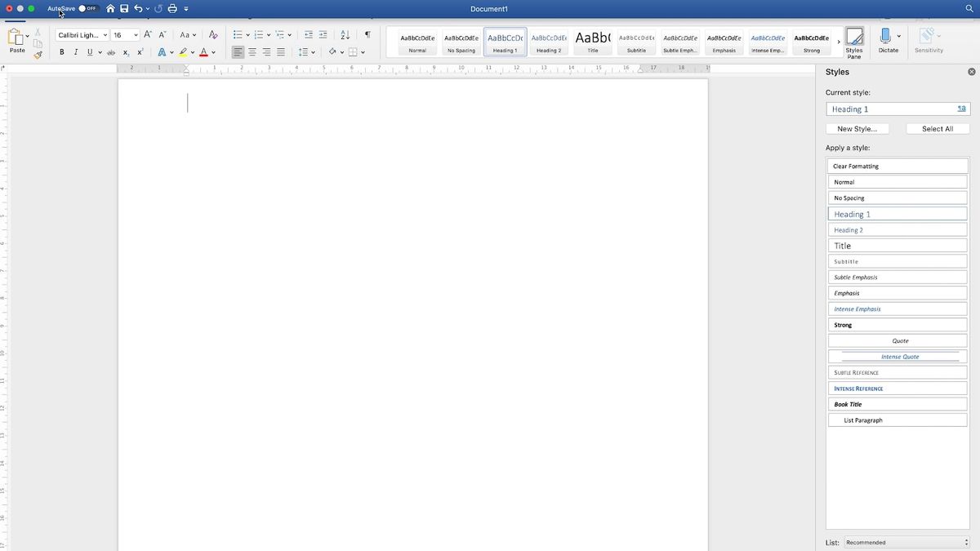The image size is (980, 551).
Task: Open the List Recommended dropdown
Action: click(x=906, y=542)
